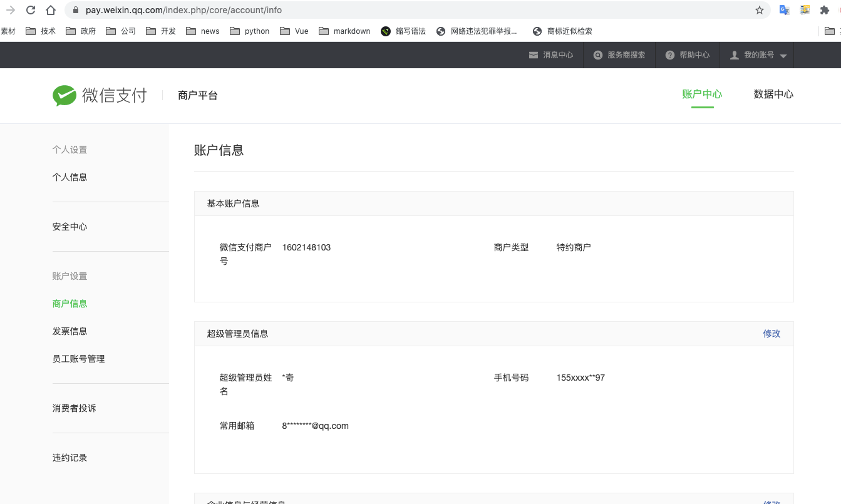Open 个人信息 in the sidebar

click(x=70, y=177)
